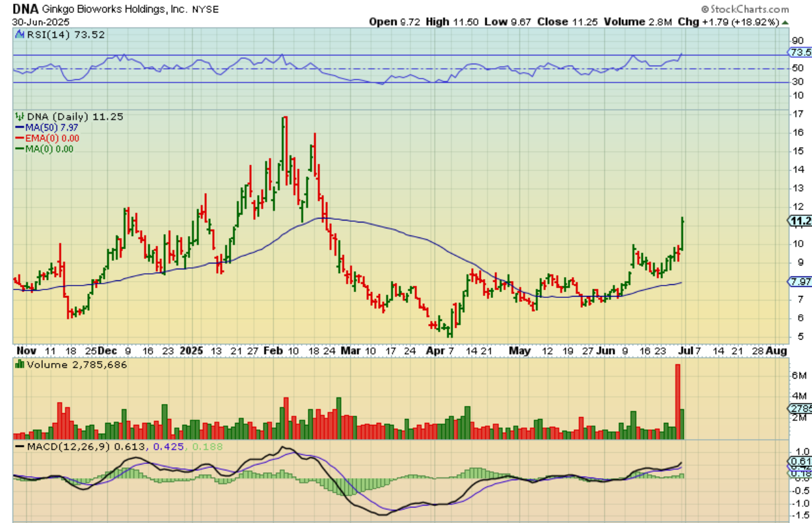Click the latest green candle near 11.25
The image size is (812, 523).
point(683,235)
